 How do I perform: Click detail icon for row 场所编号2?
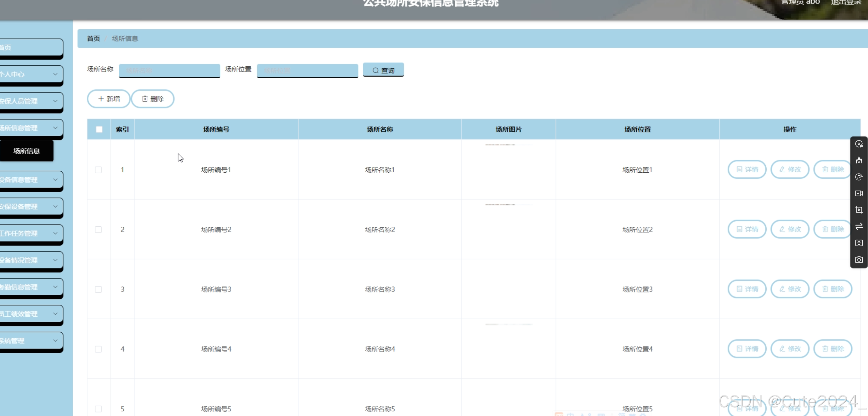739,229
